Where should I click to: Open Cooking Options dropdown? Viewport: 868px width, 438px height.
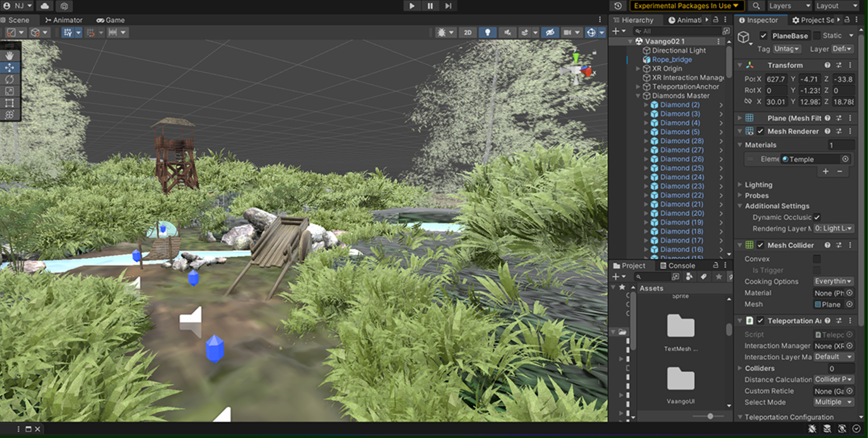834,282
